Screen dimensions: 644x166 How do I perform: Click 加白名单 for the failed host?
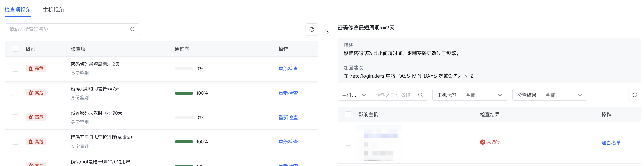611,143
